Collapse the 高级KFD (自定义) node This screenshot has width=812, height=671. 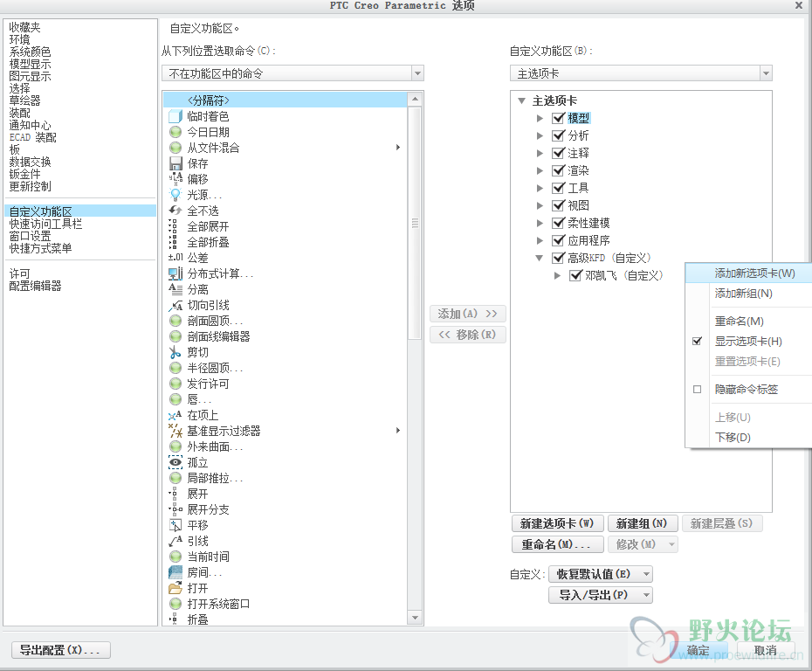point(540,258)
